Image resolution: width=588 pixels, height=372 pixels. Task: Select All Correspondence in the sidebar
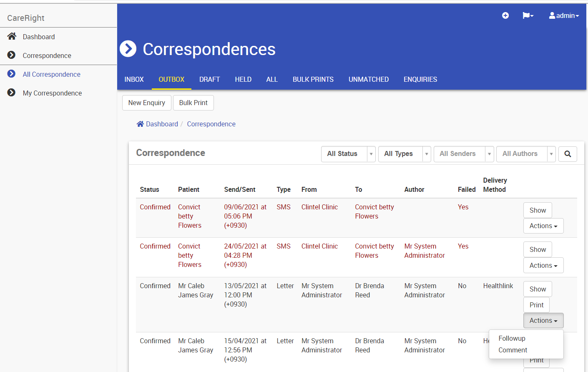(x=51, y=74)
